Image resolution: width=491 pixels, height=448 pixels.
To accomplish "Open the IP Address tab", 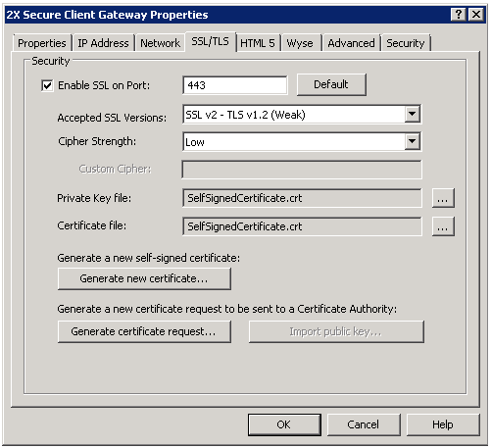I will point(103,43).
